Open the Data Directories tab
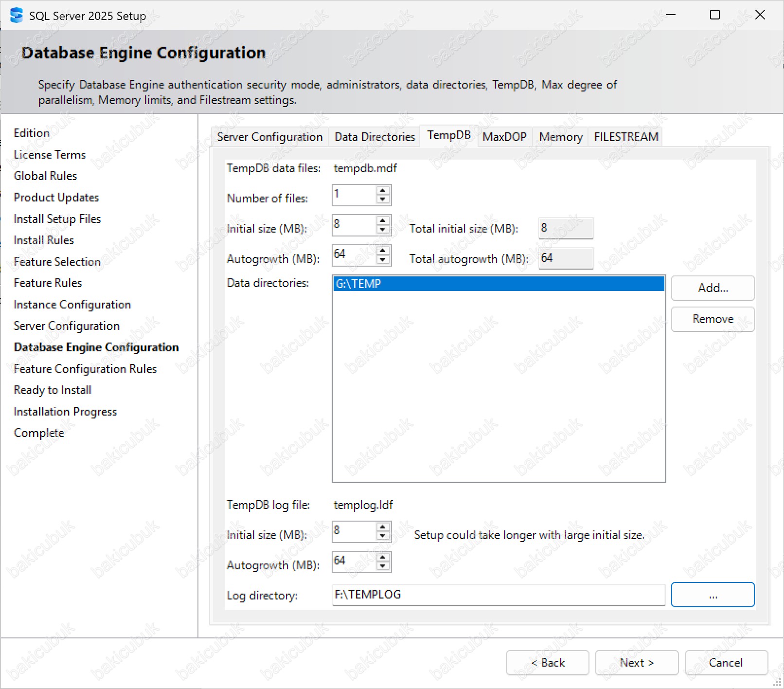This screenshot has height=689, width=784. [x=374, y=137]
